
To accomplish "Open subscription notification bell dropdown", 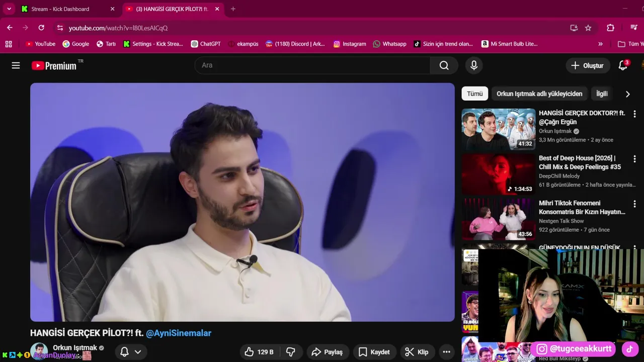I will coord(130,352).
